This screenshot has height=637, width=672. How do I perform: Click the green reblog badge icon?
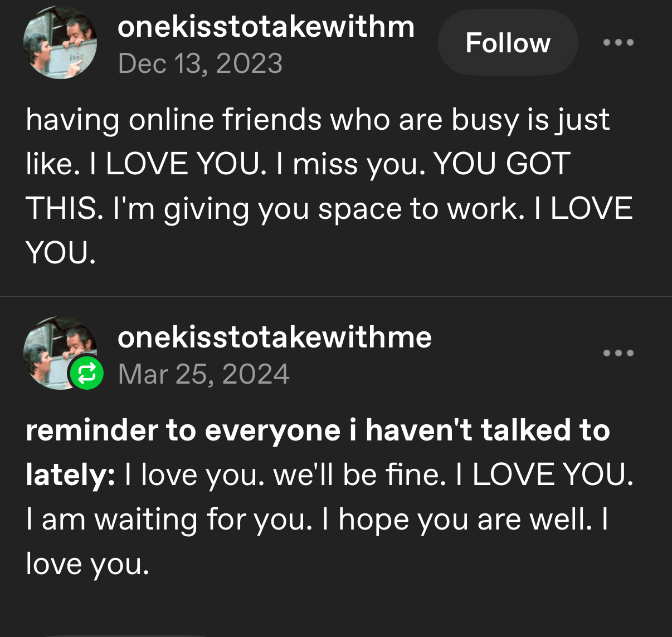[86, 373]
